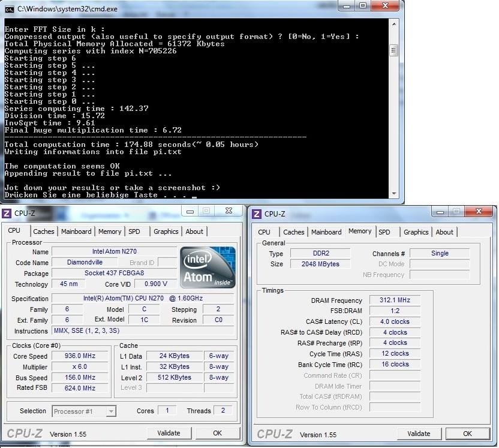Image resolution: width=499 pixels, height=448 pixels.
Task: Open the SPD tab in right CPU-Z window
Action: pyautogui.click(x=384, y=232)
